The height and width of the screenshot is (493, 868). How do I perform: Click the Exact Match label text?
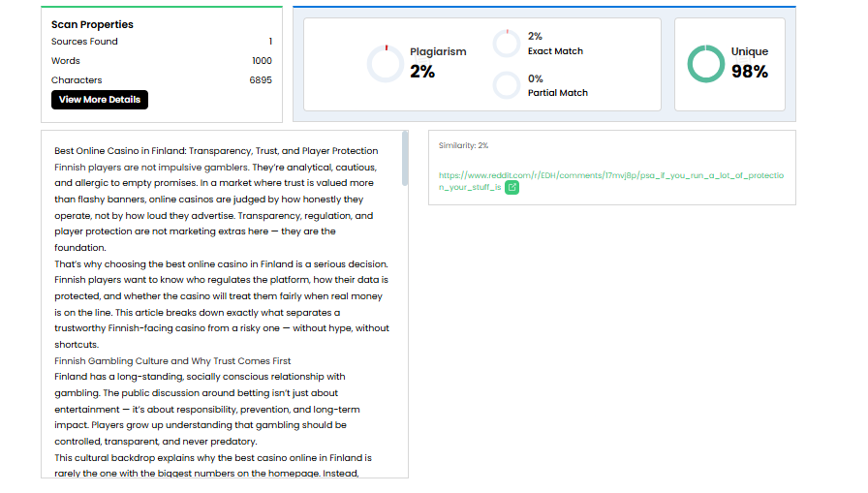555,51
